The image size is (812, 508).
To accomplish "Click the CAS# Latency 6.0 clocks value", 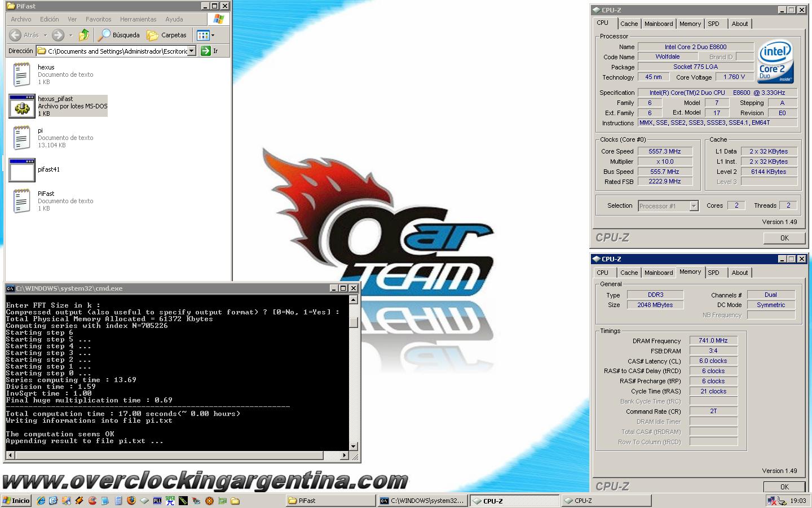I will [713, 361].
